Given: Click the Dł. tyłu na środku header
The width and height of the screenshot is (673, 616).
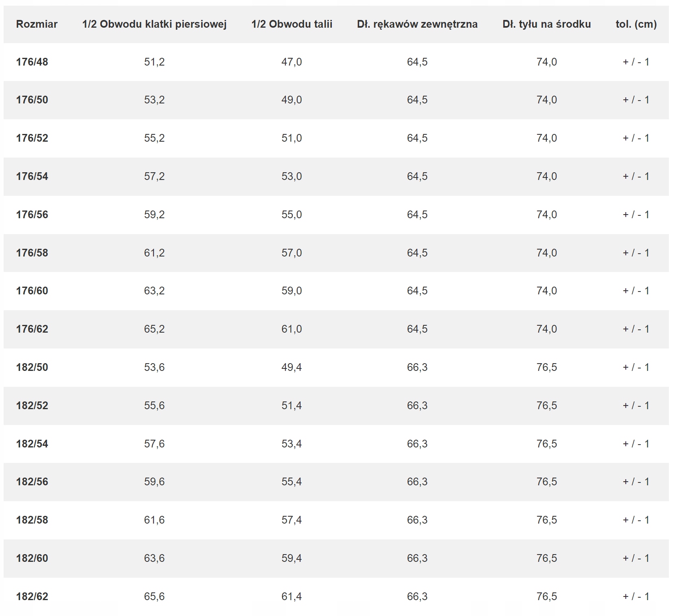Looking at the screenshot, I should coord(547,24).
